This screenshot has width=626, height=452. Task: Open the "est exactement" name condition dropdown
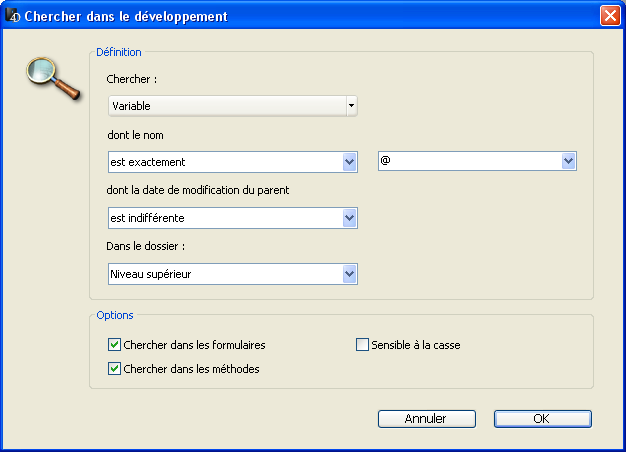click(232, 162)
